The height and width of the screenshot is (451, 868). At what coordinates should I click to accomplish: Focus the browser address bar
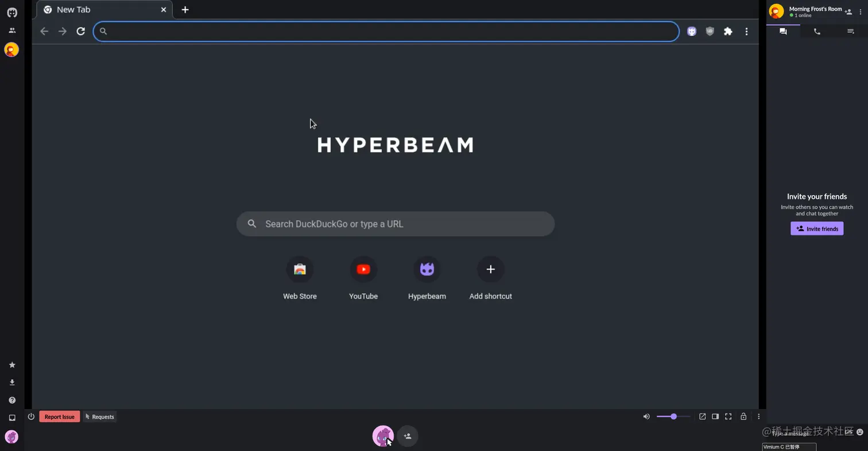[x=386, y=31]
